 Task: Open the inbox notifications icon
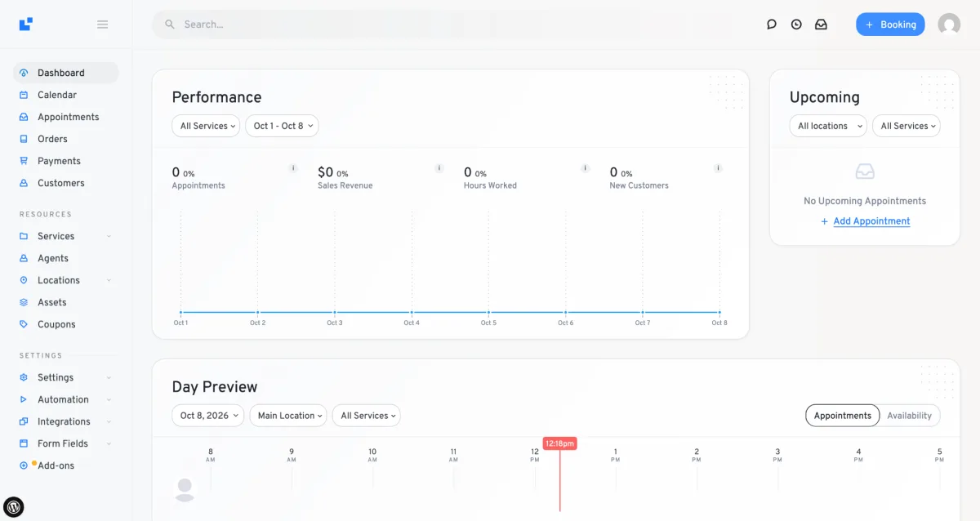click(x=821, y=24)
